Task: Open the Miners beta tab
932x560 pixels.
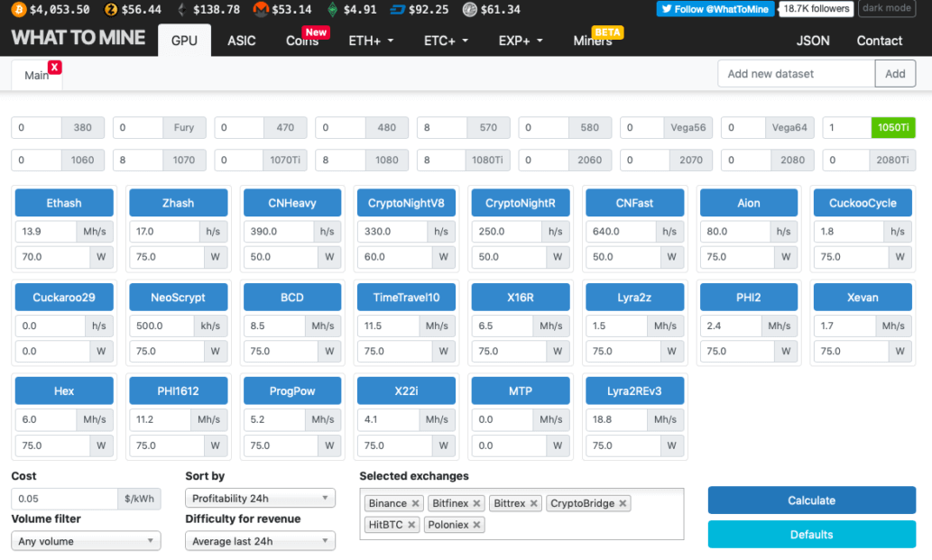Action: (x=593, y=41)
